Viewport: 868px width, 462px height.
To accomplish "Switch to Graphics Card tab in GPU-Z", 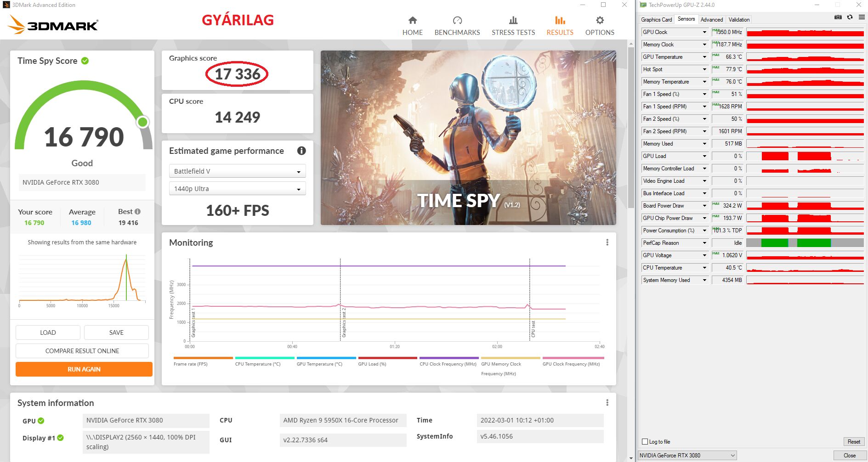I will tap(656, 19).
